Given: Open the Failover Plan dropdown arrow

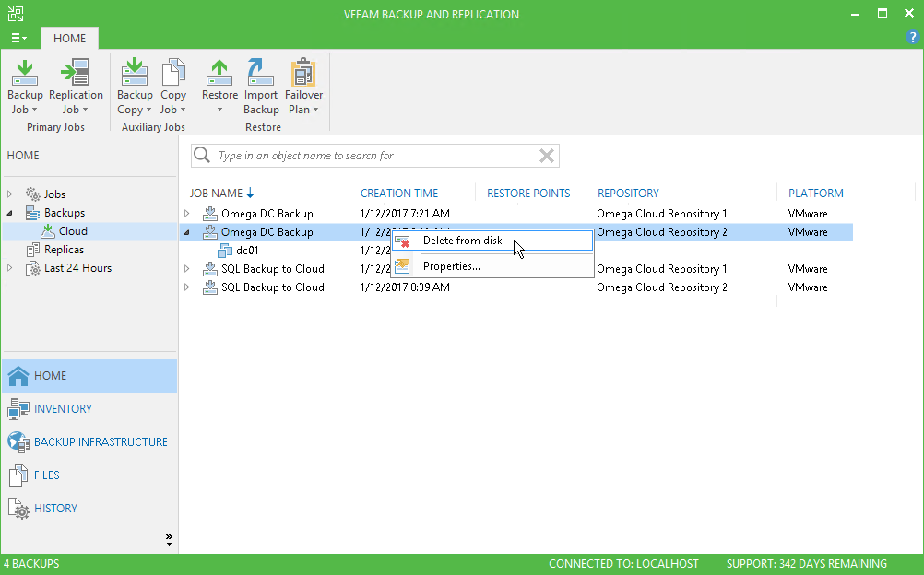Looking at the screenshot, I should click(316, 110).
